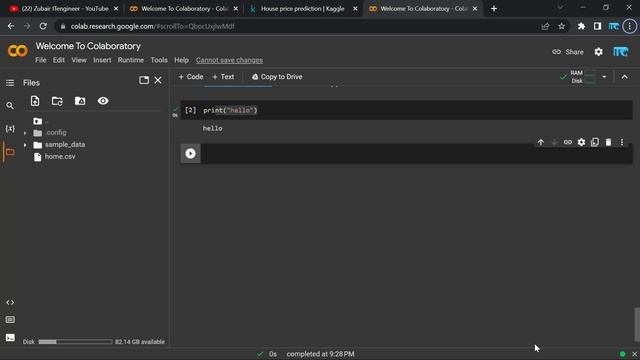Toggle show hidden files eye icon
This screenshot has height=360, width=640.
(103, 100)
